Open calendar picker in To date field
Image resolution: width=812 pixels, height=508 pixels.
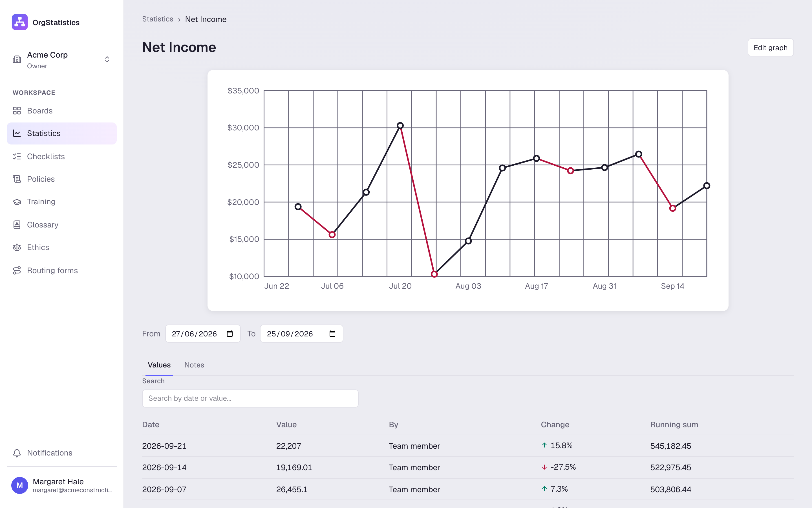click(332, 334)
